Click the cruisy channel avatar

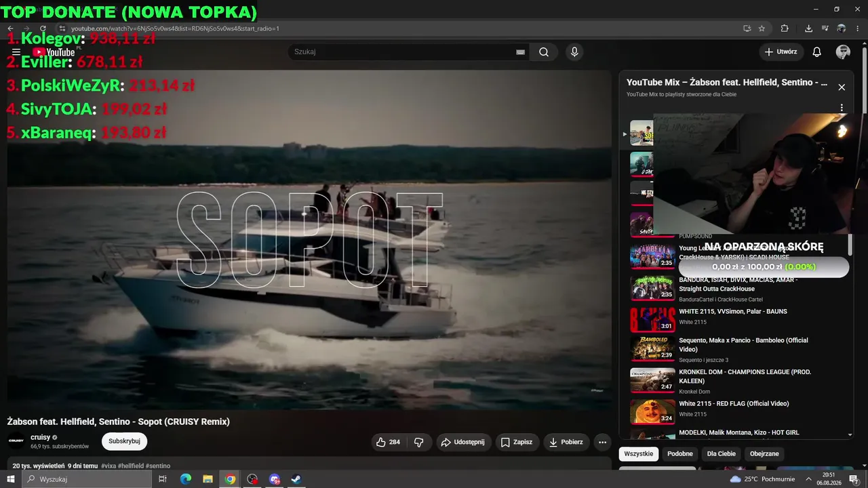tap(16, 441)
